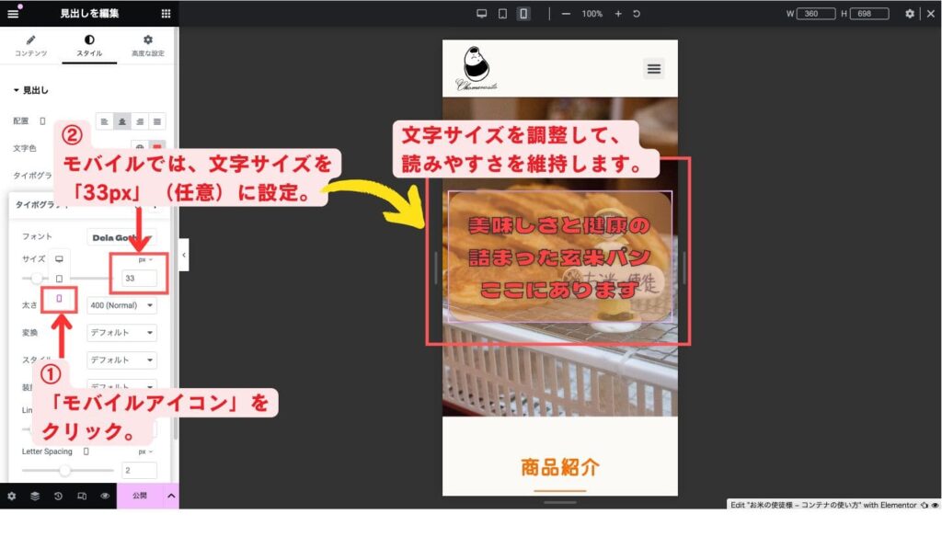The width and height of the screenshot is (942, 560).
Task: Click the Letter Spacing input showing 2
Action: coord(139,471)
